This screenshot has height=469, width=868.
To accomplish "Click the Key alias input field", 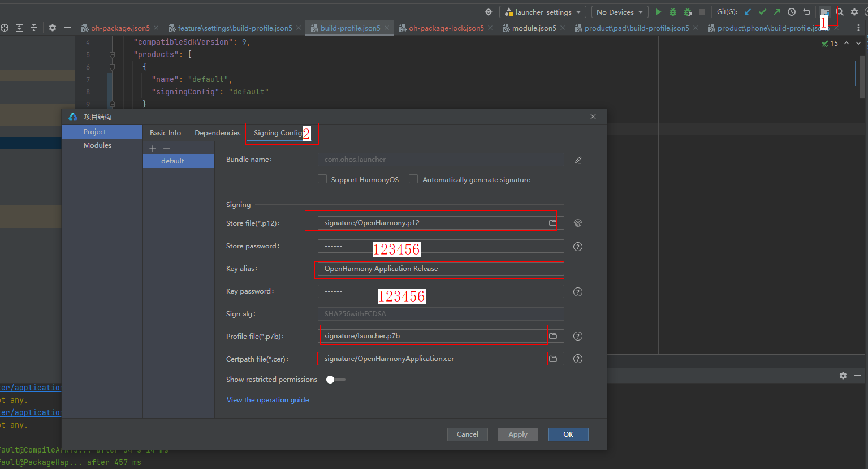I will pyautogui.click(x=440, y=269).
